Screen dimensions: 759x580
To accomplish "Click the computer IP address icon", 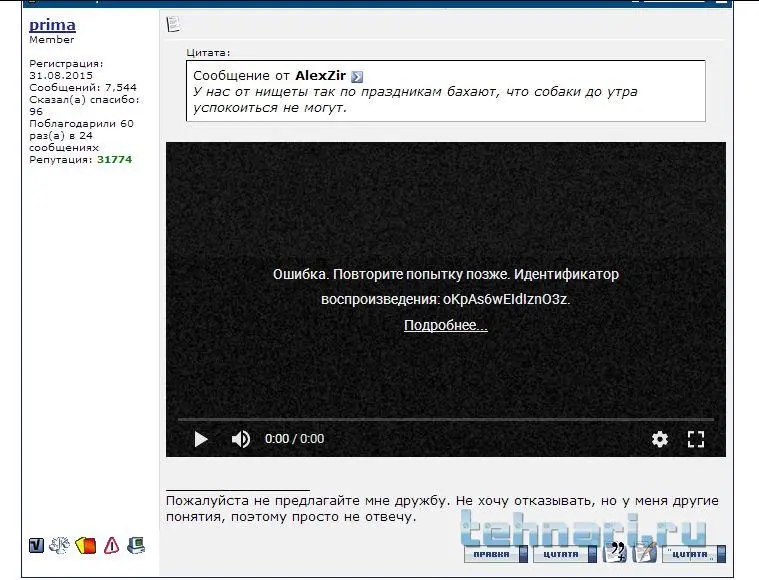I will 136,545.
